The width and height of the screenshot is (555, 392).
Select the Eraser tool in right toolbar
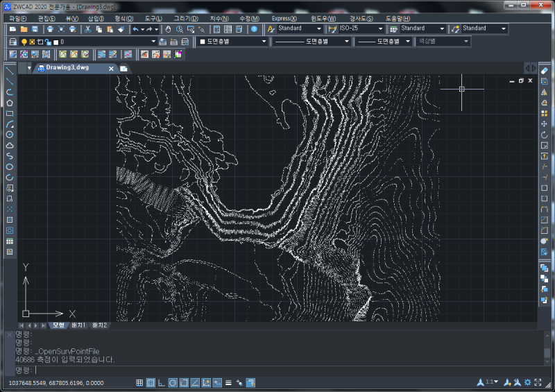point(545,71)
